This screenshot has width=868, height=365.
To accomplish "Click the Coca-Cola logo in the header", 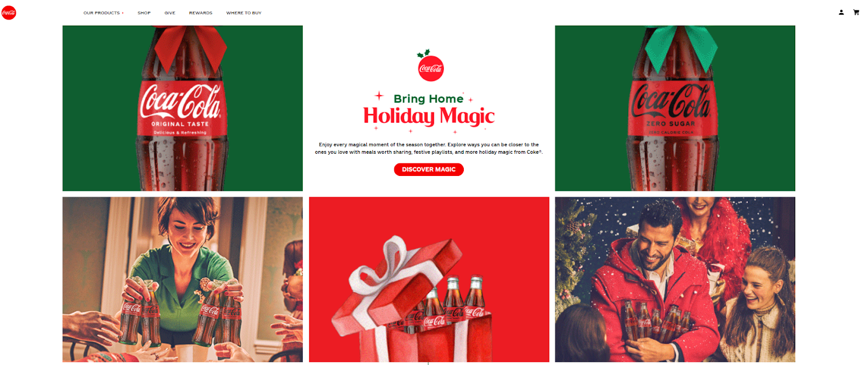I will (x=9, y=12).
